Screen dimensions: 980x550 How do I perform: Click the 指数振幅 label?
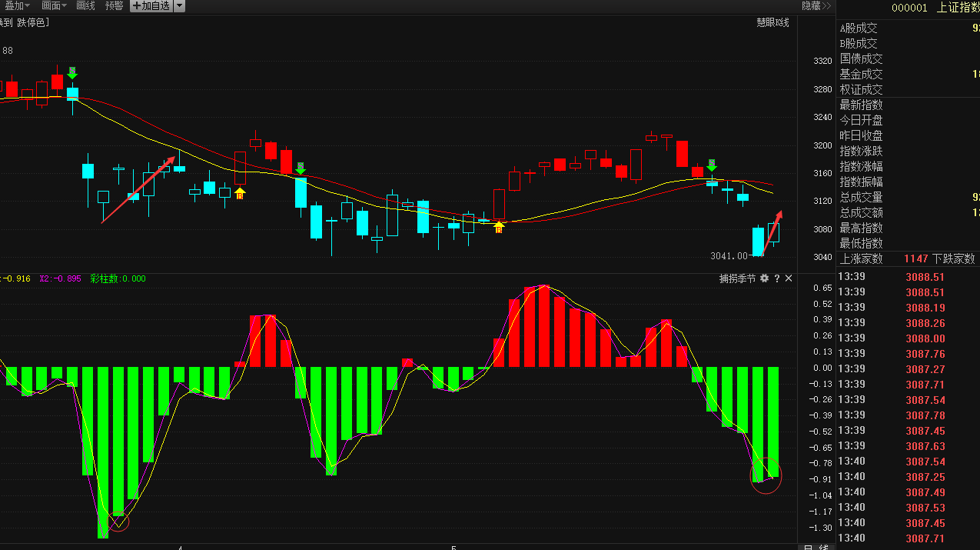click(861, 182)
